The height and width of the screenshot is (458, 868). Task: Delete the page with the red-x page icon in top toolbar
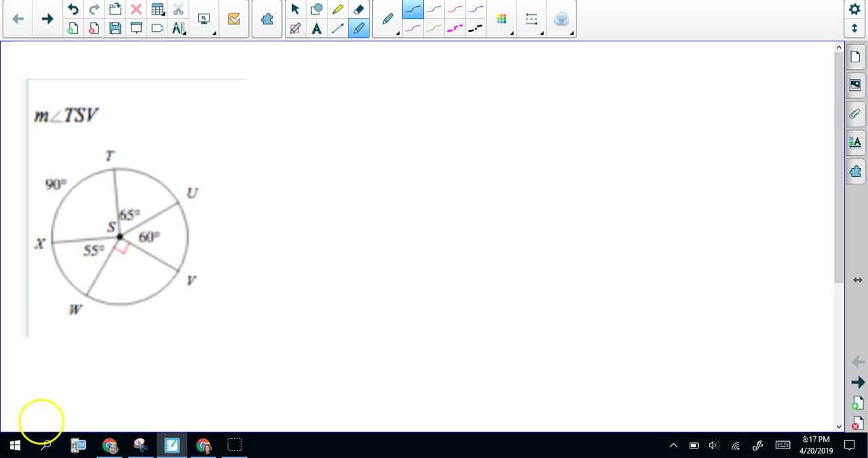point(94,28)
